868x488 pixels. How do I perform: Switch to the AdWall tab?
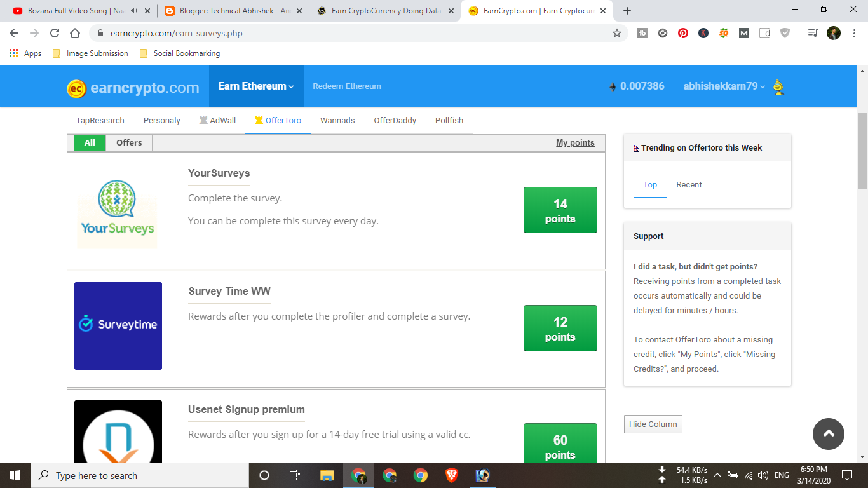click(x=217, y=120)
